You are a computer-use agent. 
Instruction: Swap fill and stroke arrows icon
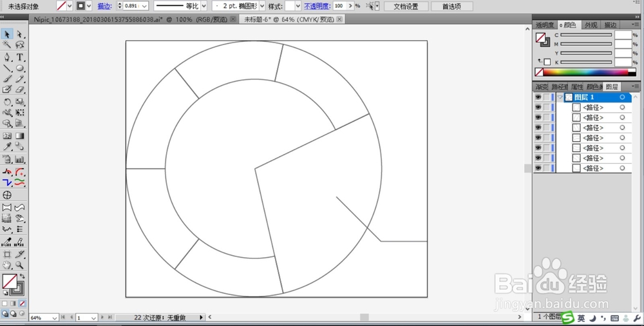22,276
